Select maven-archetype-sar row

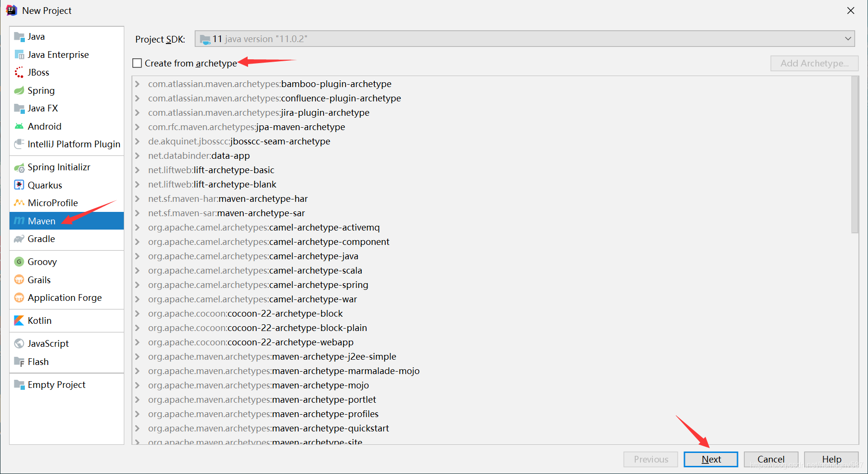tap(491, 213)
